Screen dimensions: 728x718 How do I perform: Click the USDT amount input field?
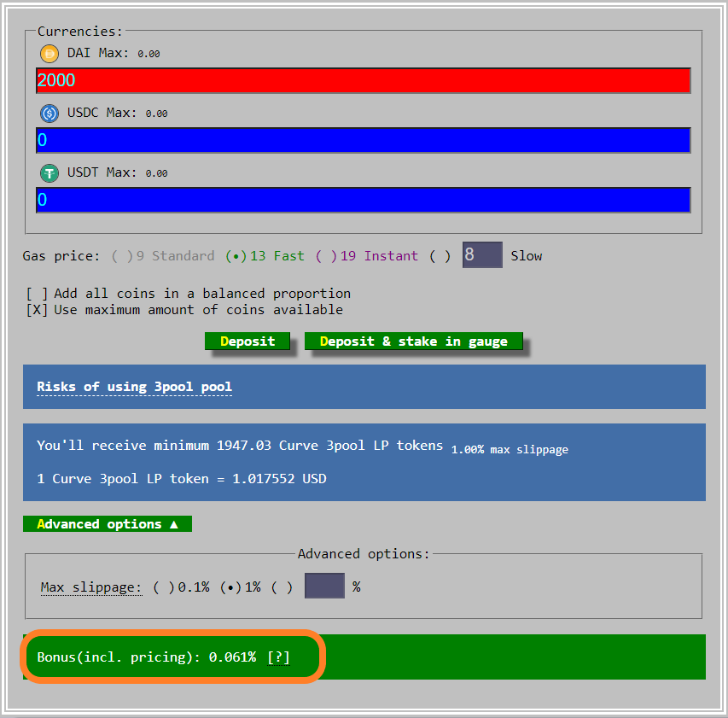[364, 200]
